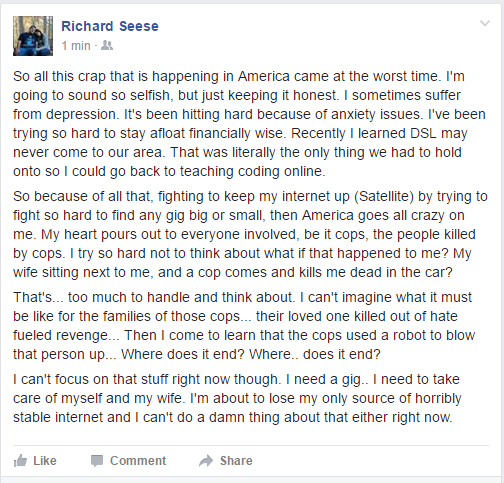Click the paragraph starting 'So because of all that'
Screen dimensions: 504x483
coord(250,234)
